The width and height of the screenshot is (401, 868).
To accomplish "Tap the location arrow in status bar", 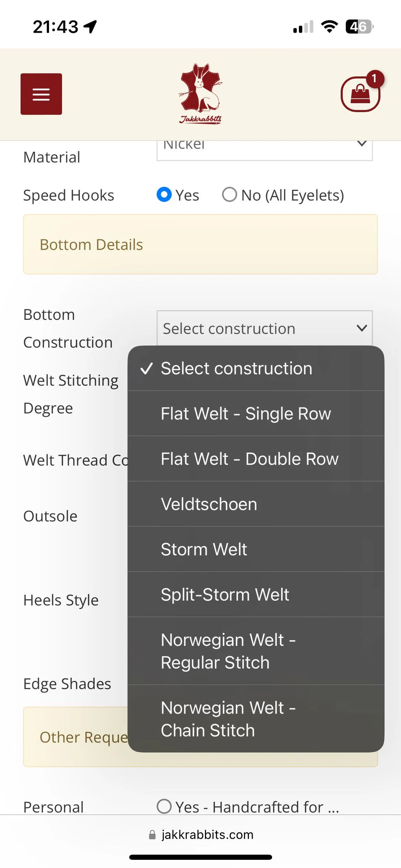I will coord(90,26).
